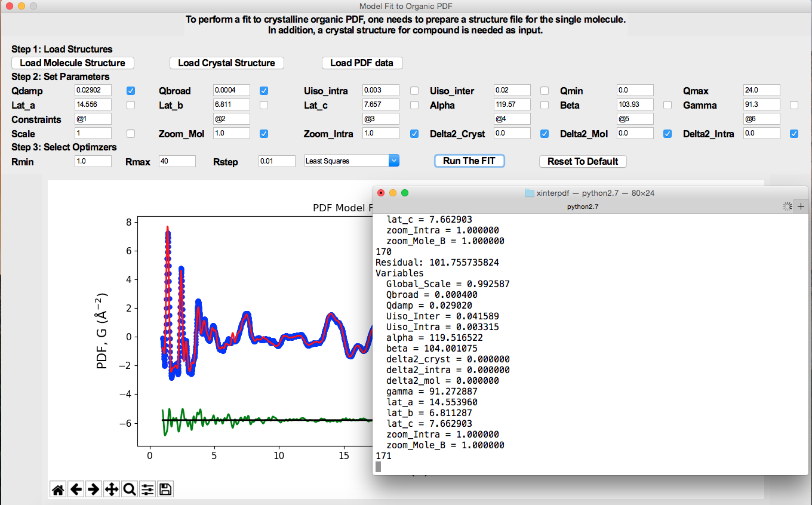This screenshot has width=812, height=505.
Task: Click the Uiso_Inter = 0.041589 terminal line
Action: pos(442,316)
